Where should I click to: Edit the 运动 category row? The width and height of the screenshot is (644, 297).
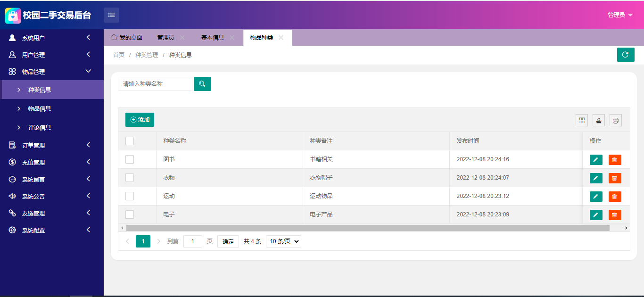596,197
